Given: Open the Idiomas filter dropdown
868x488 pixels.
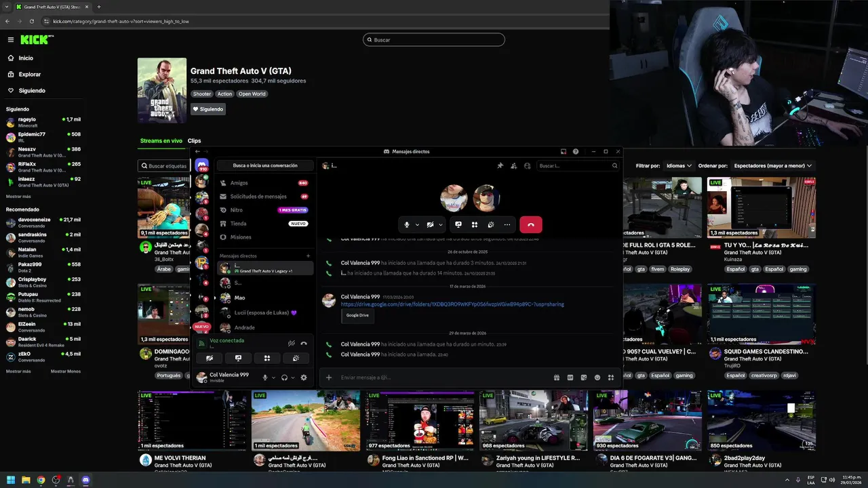Looking at the screenshot, I should point(679,165).
